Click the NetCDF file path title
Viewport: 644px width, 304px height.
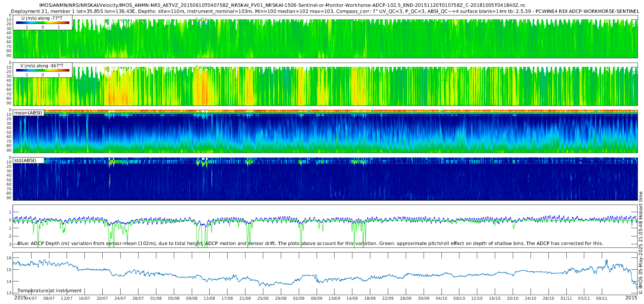pos(282,5)
